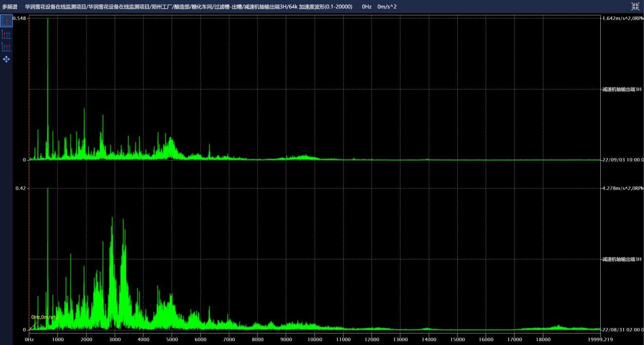Choose the sideband cursor tool icon
The width and height of the screenshot is (644, 345).
[x=6, y=47]
